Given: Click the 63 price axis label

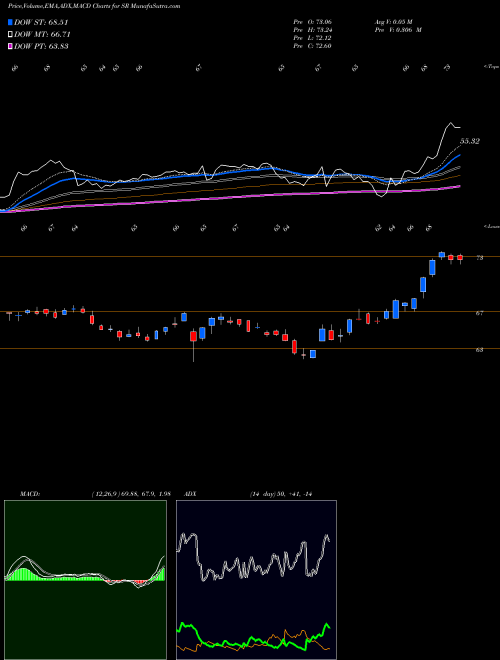Looking at the screenshot, I should pos(479,349).
